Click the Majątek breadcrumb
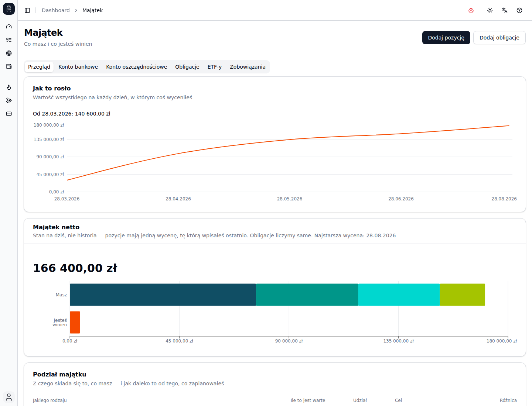The width and height of the screenshot is (532, 406). [x=93, y=10]
